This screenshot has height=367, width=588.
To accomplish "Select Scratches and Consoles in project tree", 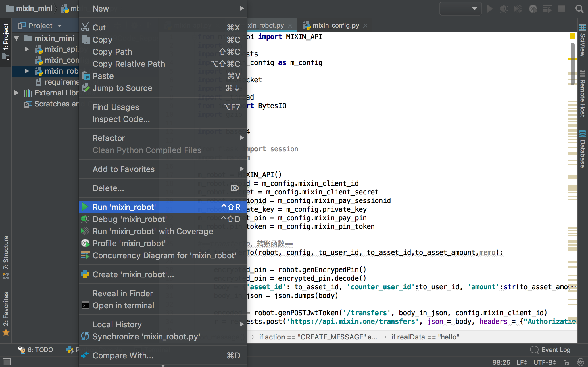I will pyautogui.click(x=52, y=104).
